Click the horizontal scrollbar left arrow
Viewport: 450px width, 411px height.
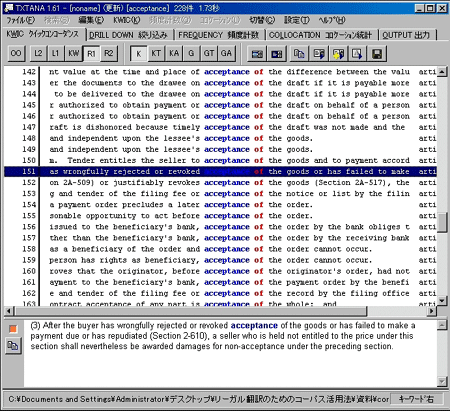pos(8,311)
